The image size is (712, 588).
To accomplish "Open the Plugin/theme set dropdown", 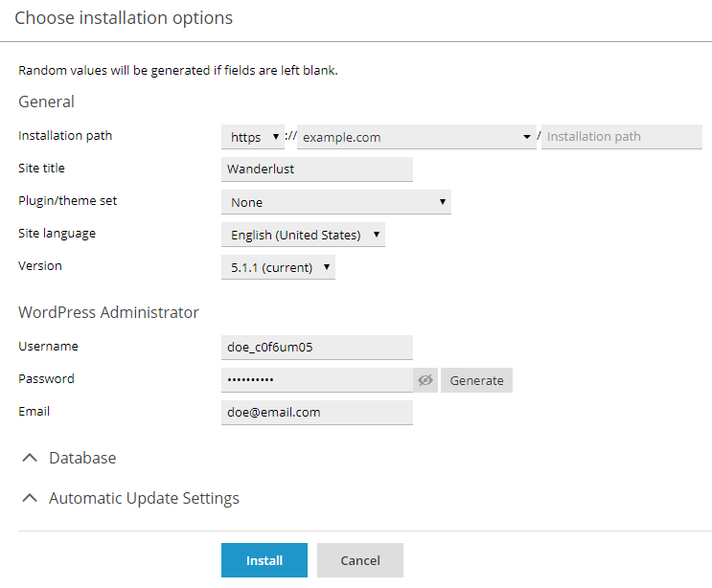I will pos(335,202).
